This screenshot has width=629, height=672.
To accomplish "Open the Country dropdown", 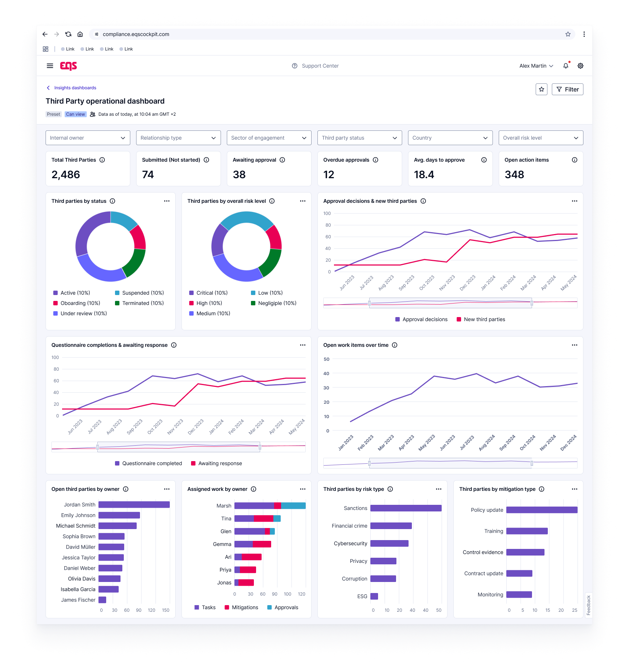I will coord(450,138).
